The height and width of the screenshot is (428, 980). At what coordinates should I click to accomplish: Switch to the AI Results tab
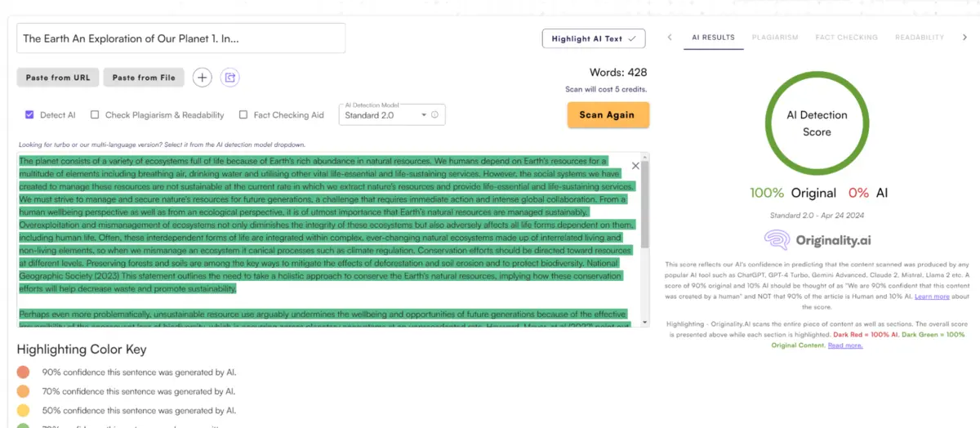point(713,38)
